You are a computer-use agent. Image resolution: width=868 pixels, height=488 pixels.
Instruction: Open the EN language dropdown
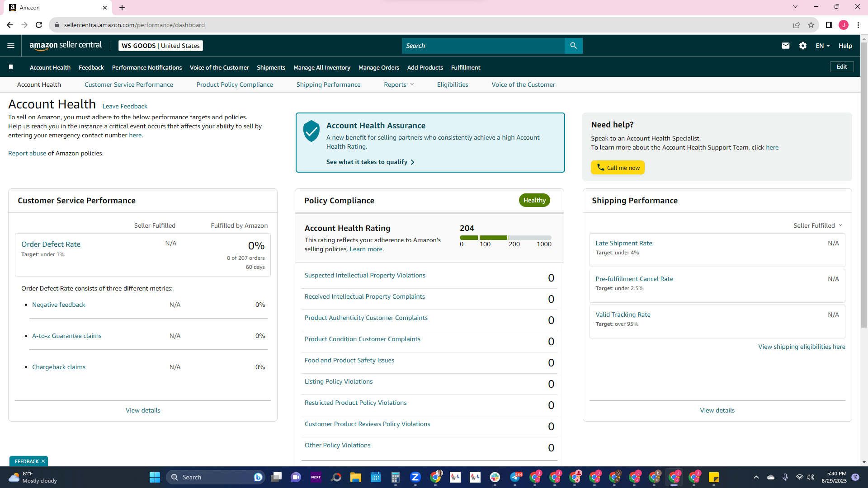[822, 46]
